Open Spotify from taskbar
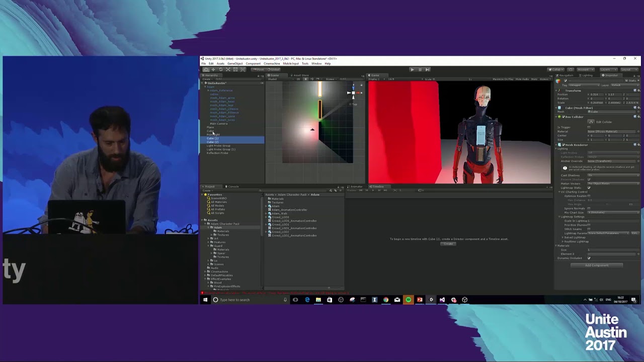This screenshot has width=644, height=362. 408,300
